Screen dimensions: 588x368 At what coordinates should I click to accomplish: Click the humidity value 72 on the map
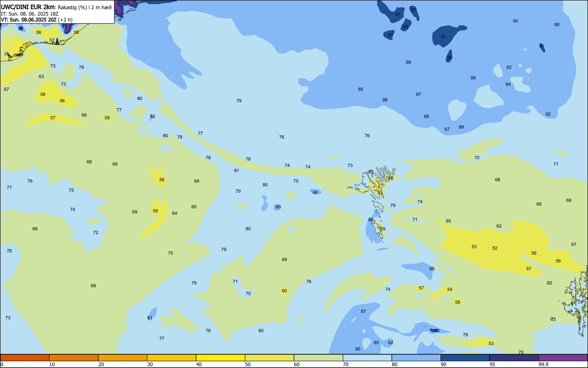(96, 233)
